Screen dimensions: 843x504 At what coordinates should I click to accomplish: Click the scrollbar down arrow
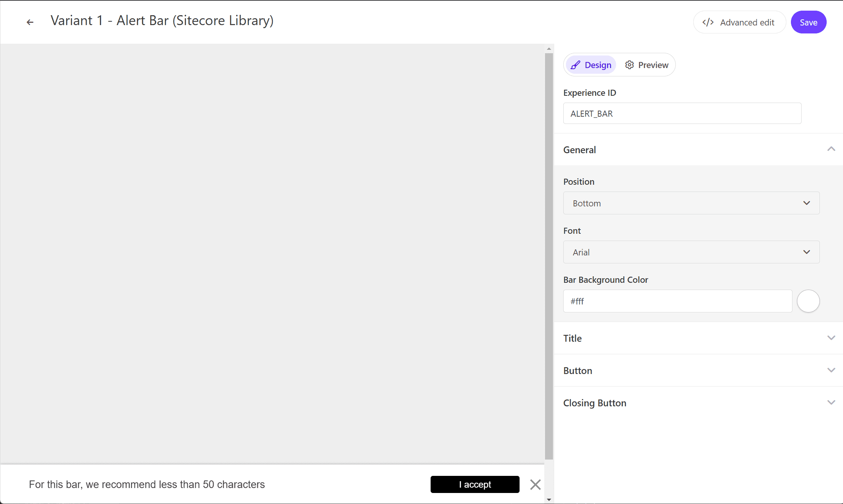click(x=549, y=499)
